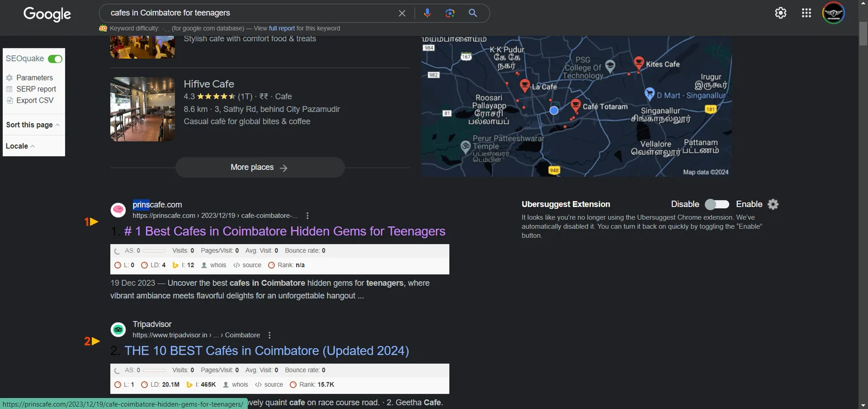The height and width of the screenshot is (409, 868).
Task: Open the prinscafe.com site favicon
Action: 118,210
